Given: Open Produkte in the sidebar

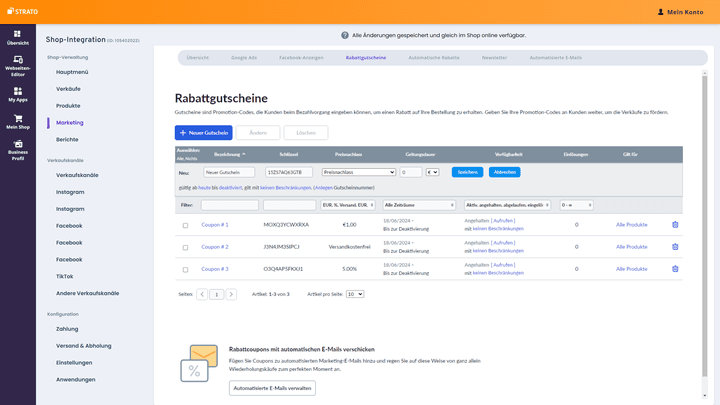Looking at the screenshot, I should click(68, 106).
